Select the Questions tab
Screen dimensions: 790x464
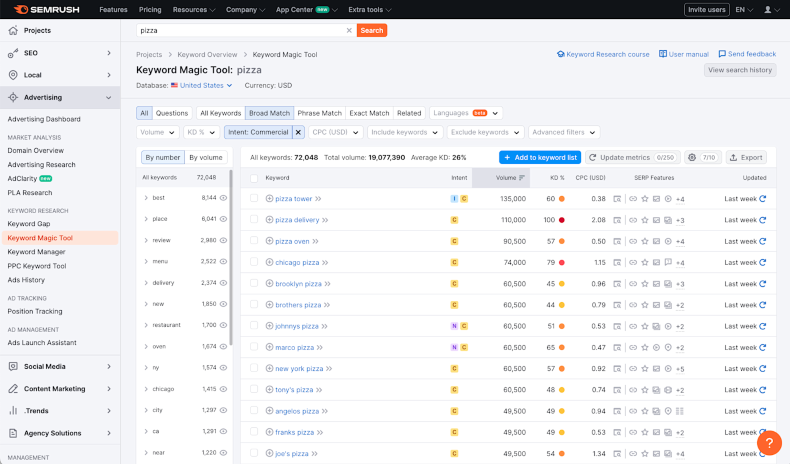pyautogui.click(x=172, y=113)
